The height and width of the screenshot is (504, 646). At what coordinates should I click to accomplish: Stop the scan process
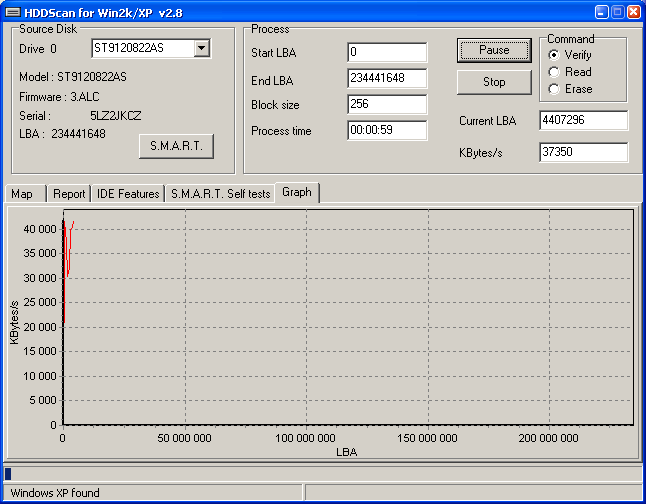coord(494,82)
